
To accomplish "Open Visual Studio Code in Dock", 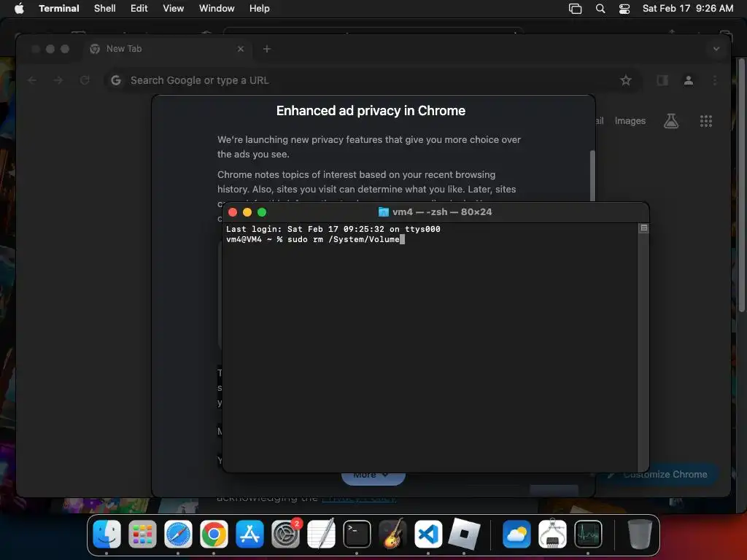I will click(428, 534).
